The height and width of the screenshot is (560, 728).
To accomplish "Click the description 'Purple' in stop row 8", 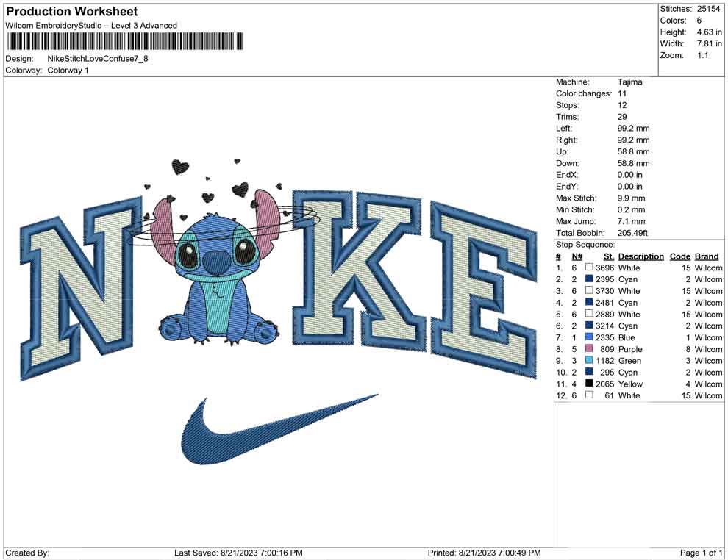I will [630, 349].
